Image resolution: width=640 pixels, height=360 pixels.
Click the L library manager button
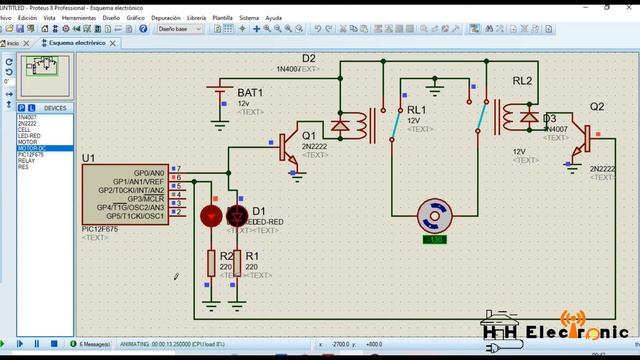[31, 108]
